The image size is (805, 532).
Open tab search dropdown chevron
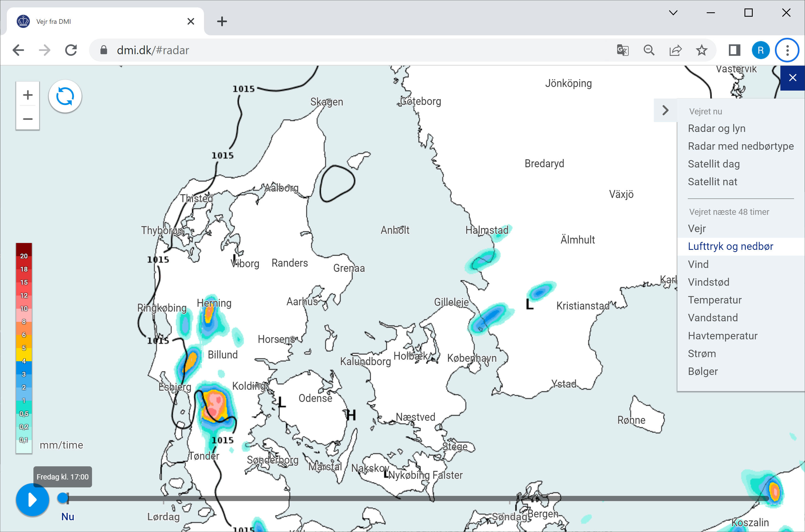click(673, 13)
